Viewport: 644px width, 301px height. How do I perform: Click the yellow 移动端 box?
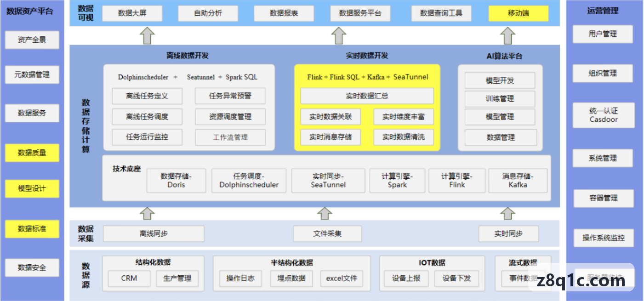point(519,13)
